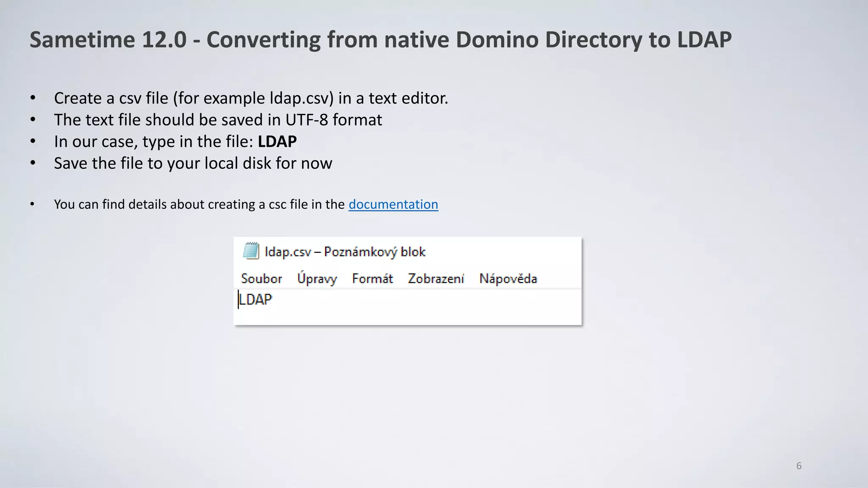The width and height of the screenshot is (868, 488).
Task: Open the documentation hyperlink
Action: (x=393, y=204)
